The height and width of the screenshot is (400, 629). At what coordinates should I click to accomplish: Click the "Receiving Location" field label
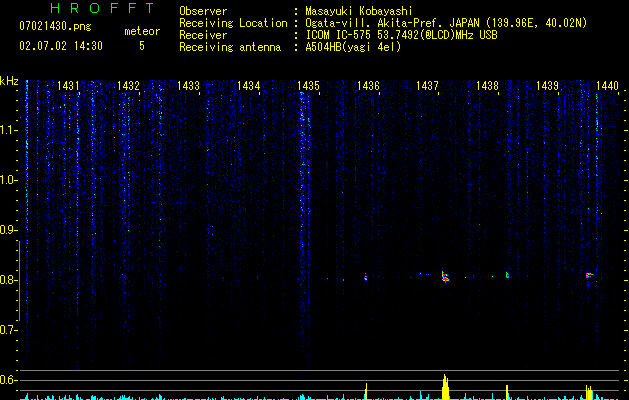(233, 23)
